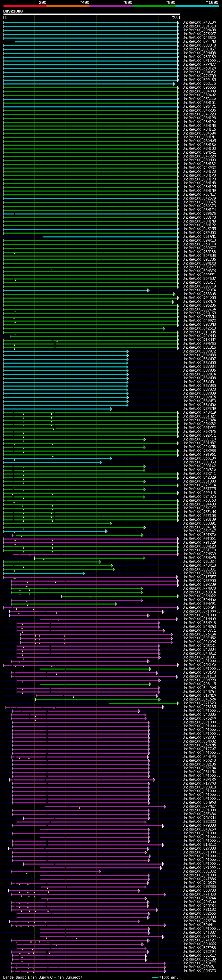The height and width of the screenshot is (980, 222).
Task: Click the UniRef100_C5MGT3 label
Action: [x=199, y=971]
